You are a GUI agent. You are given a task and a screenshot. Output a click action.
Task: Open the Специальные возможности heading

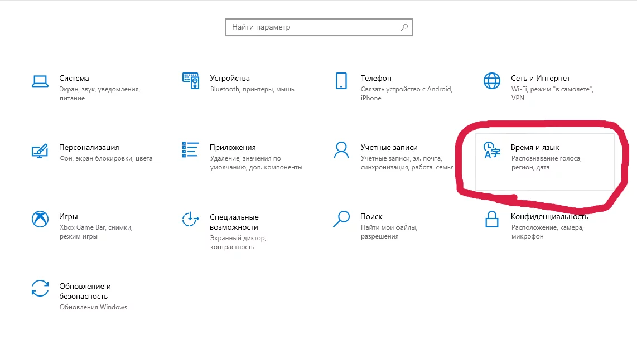tap(234, 222)
